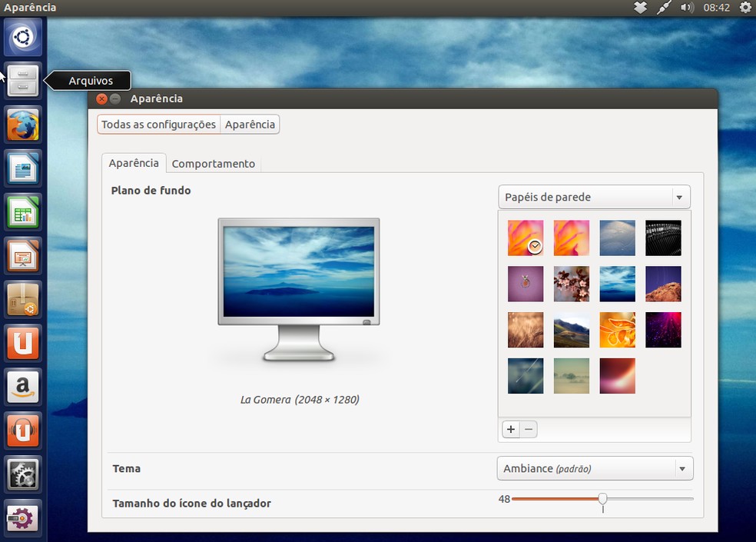
Task: Select the Aparência tab
Action: click(x=134, y=163)
